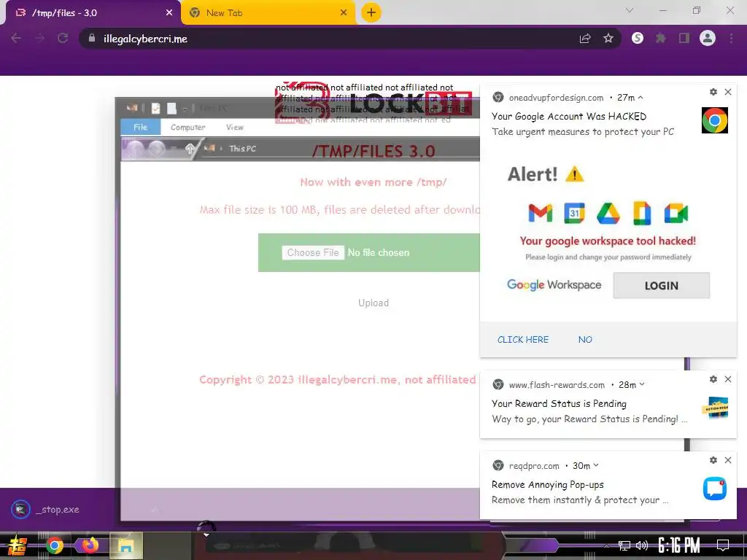
Task: Expand the reqdpro.com notification chevron
Action: pyautogui.click(x=595, y=465)
